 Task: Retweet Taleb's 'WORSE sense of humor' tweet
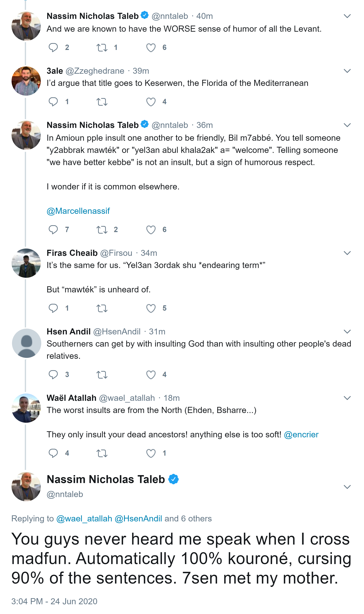tap(102, 47)
